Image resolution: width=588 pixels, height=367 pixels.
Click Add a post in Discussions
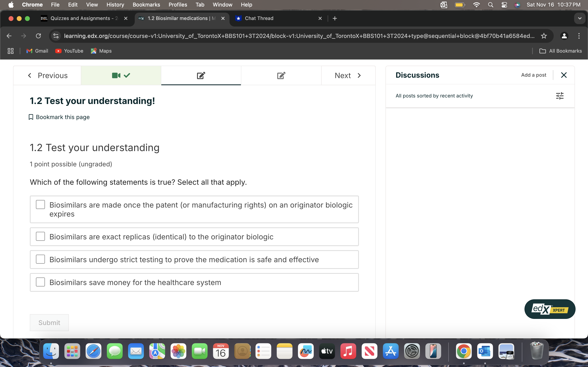[x=533, y=75]
